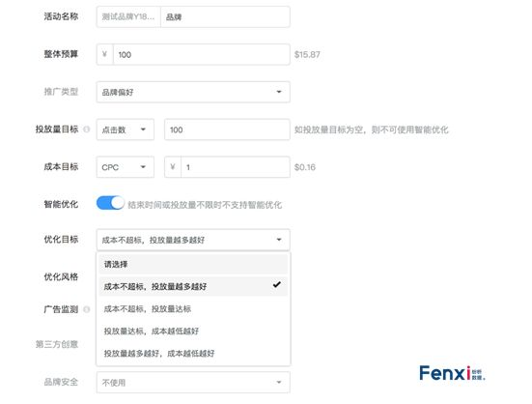
Task: Click the ¥ symbol in the 成本目标 field
Action: click(x=173, y=166)
